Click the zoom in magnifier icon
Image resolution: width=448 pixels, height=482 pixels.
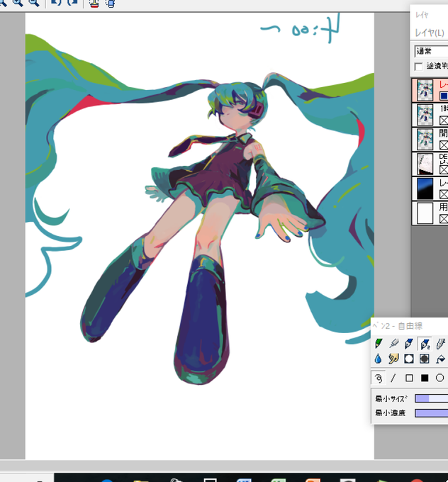point(18,2)
